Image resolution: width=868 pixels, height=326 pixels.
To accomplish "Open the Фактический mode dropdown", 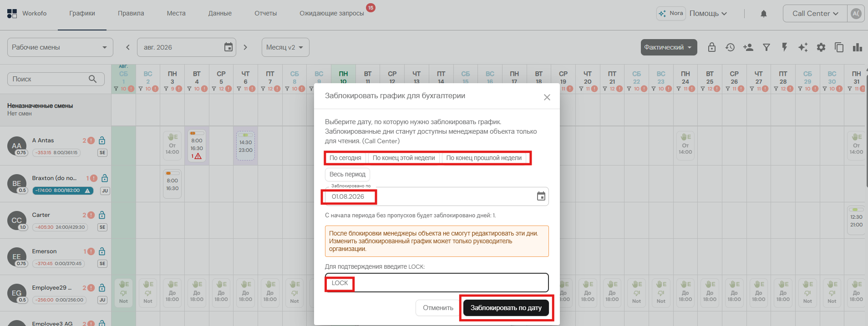I will coord(669,47).
